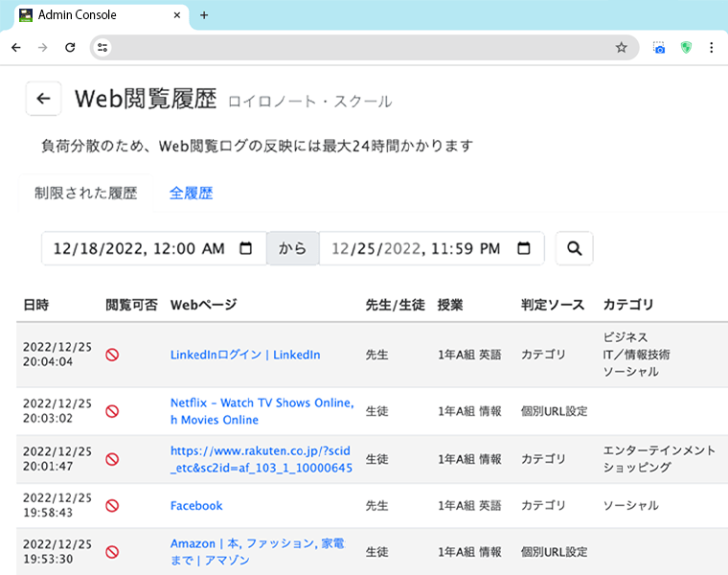Close the Admin Console tab
This screenshot has height=575, width=728.
(177, 15)
